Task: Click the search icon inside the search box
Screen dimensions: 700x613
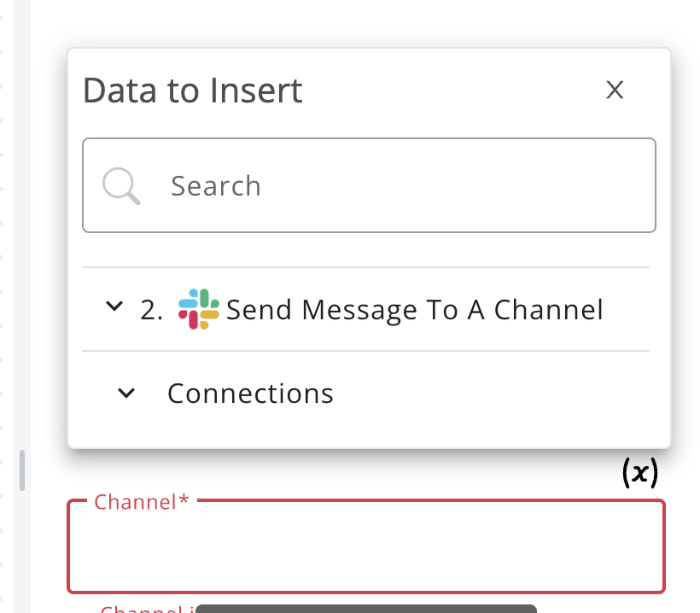Action: pyautogui.click(x=120, y=184)
